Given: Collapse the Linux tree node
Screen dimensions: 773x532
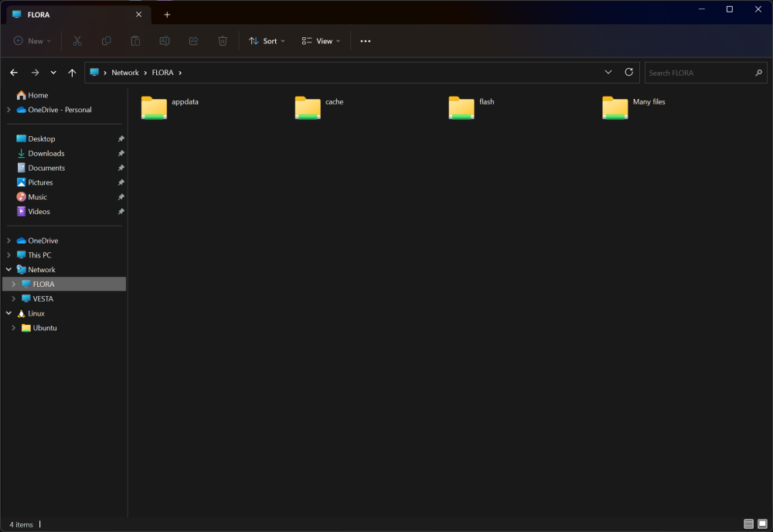Looking at the screenshot, I should 9,313.
